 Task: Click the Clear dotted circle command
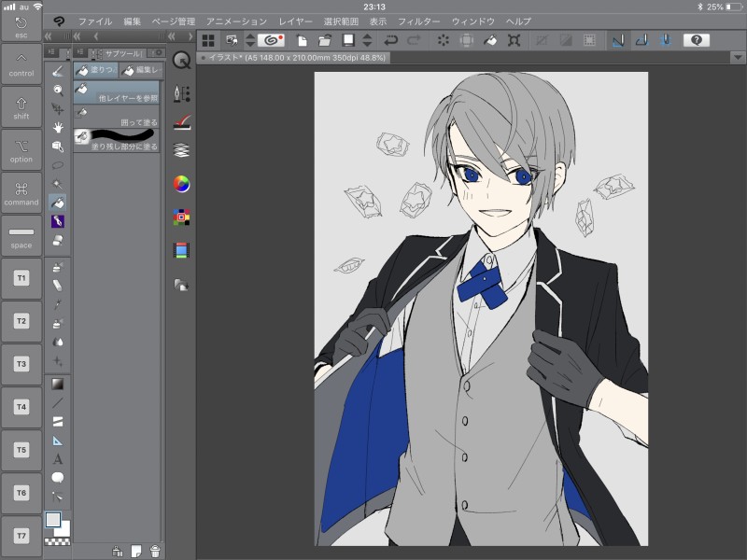click(x=443, y=40)
